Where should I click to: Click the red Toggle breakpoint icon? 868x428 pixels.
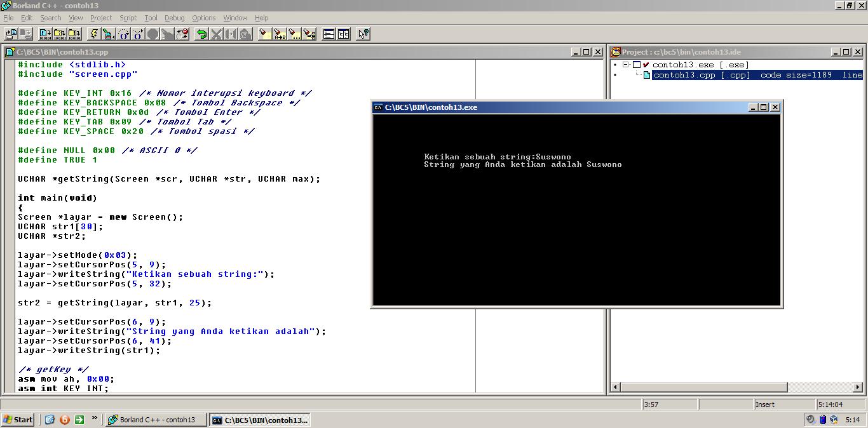pyautogui.click(x=182, y=34)
